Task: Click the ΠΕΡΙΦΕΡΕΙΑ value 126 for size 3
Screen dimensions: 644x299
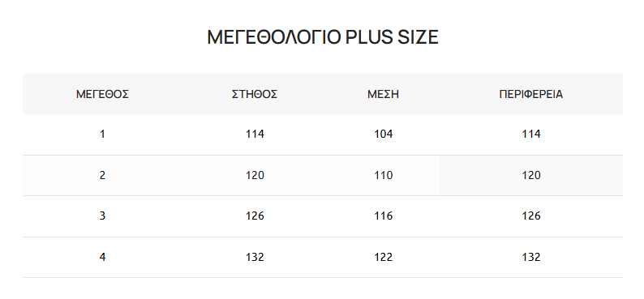Action: tap(531, 216)
